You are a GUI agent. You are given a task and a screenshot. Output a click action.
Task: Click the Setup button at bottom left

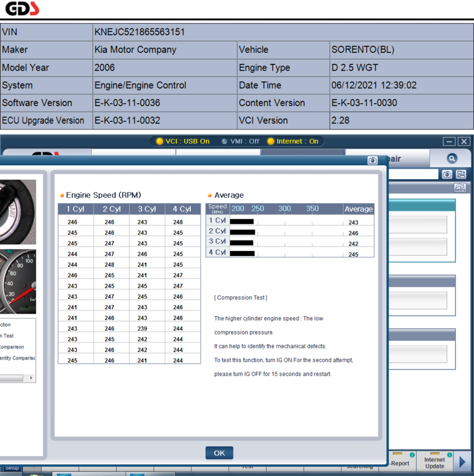[x=12, y=468]
